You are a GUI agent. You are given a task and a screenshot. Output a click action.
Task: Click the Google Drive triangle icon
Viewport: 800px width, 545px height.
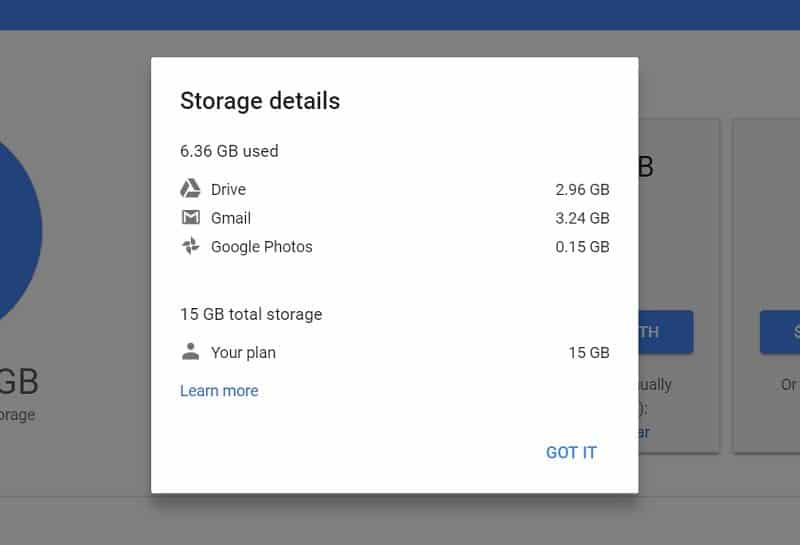pos(190,189)
